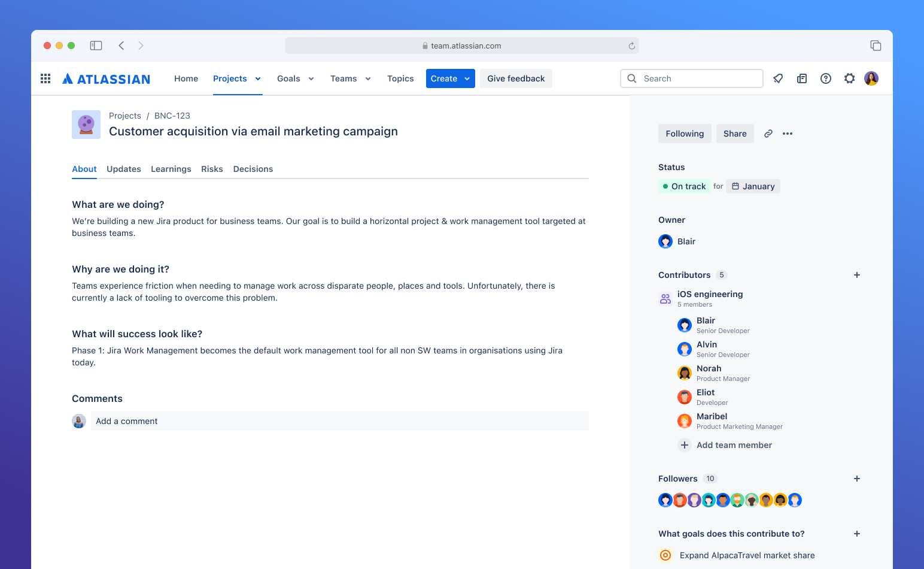This screenshot has width=924, height=569.
Task: Open the BNC-123 breadcrumb link
Action: click(x=172, y=116)
